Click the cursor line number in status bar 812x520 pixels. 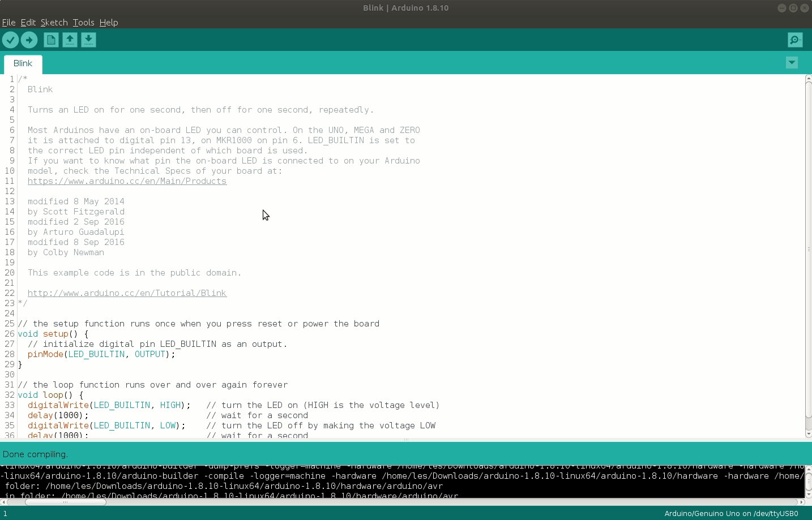pos(5,514)
